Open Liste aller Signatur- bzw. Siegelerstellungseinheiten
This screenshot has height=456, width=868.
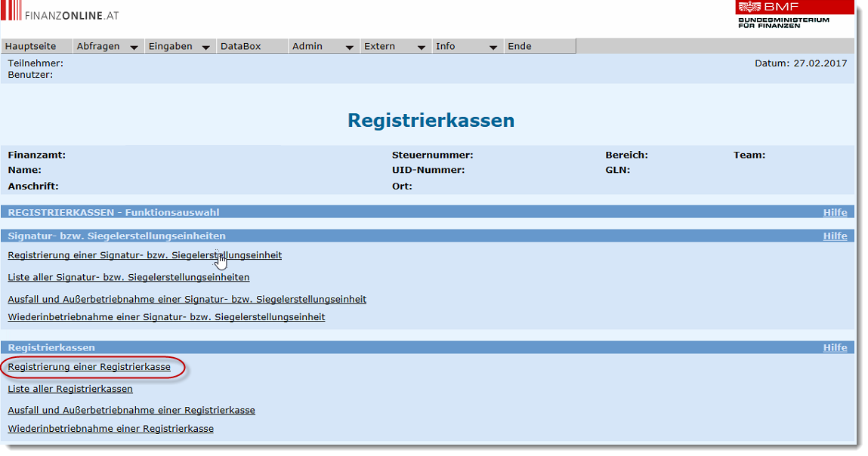pos(128,277)
